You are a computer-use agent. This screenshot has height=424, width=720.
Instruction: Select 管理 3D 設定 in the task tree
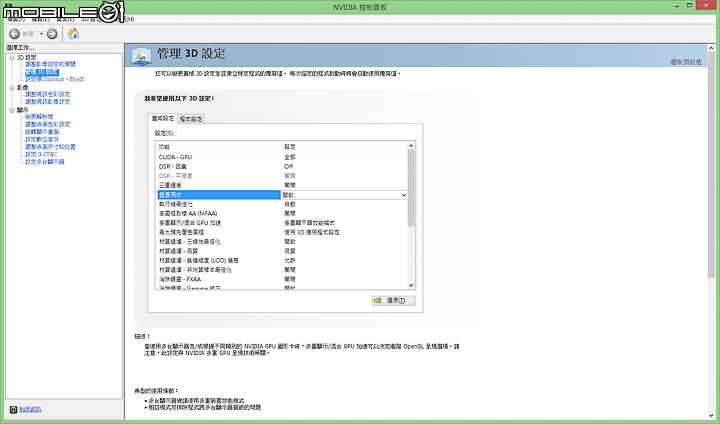[x=42, y=72]
